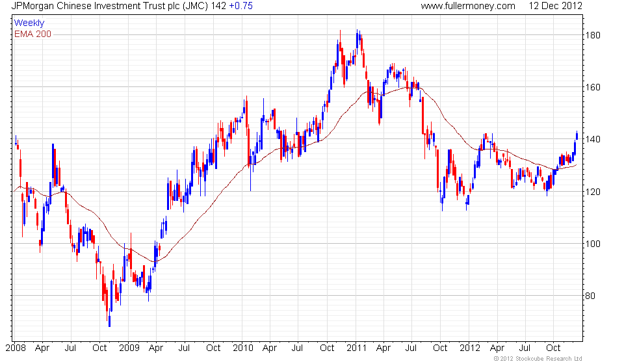The height and width of the screenshot is (364, 637).
Task: Click the 2012 time axis label
Action: coord(469,348)
